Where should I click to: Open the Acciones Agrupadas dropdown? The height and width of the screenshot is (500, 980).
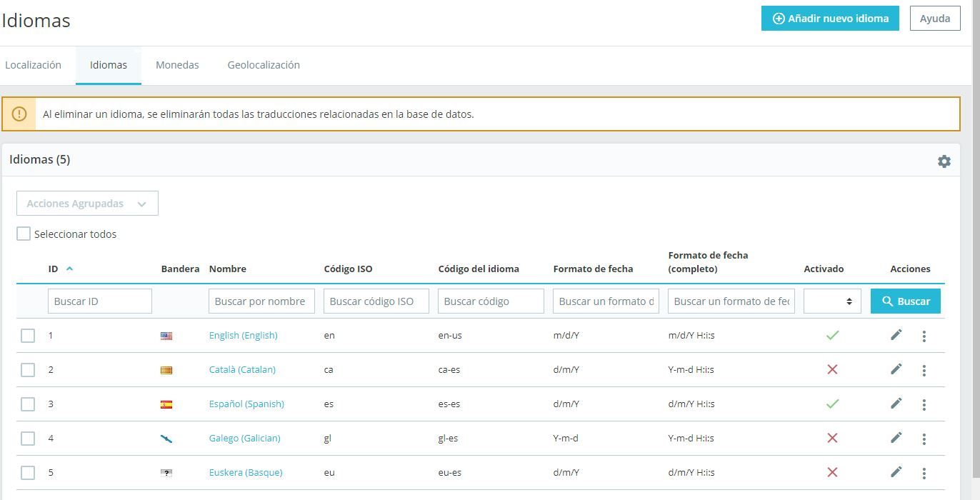click(x=87, y=204)
